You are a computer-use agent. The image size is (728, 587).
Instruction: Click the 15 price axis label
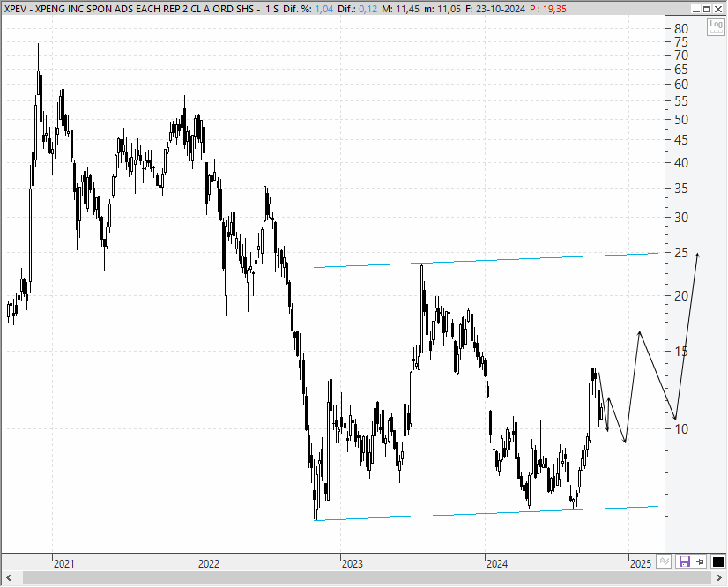[x=681, y=352]
